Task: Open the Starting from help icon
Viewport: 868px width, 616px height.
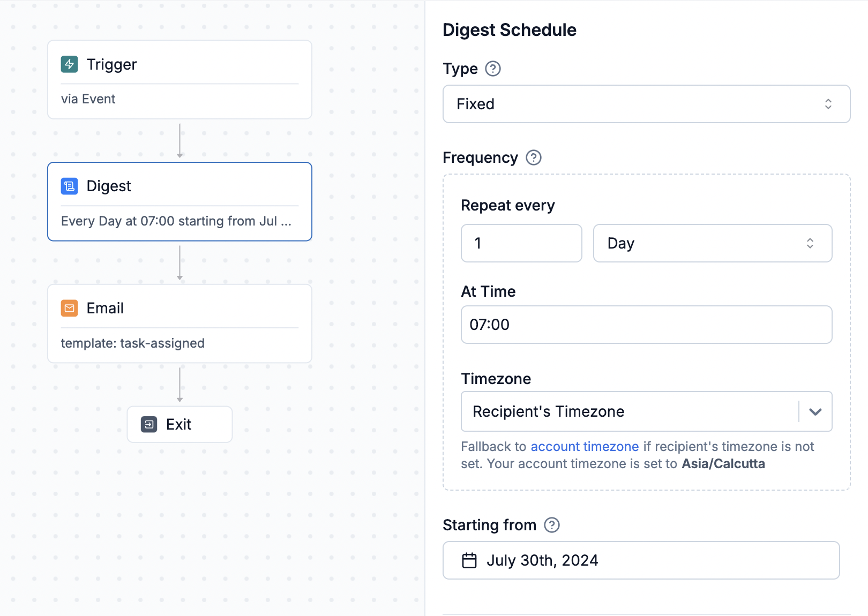Action: coord(552,525)
